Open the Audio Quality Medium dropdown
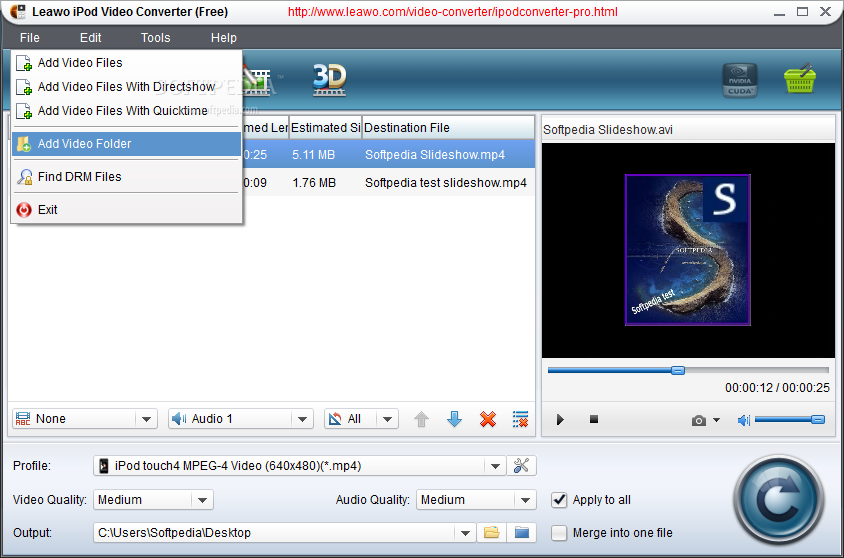This screenshot has width=844, height=558. (x=525, y=500)
